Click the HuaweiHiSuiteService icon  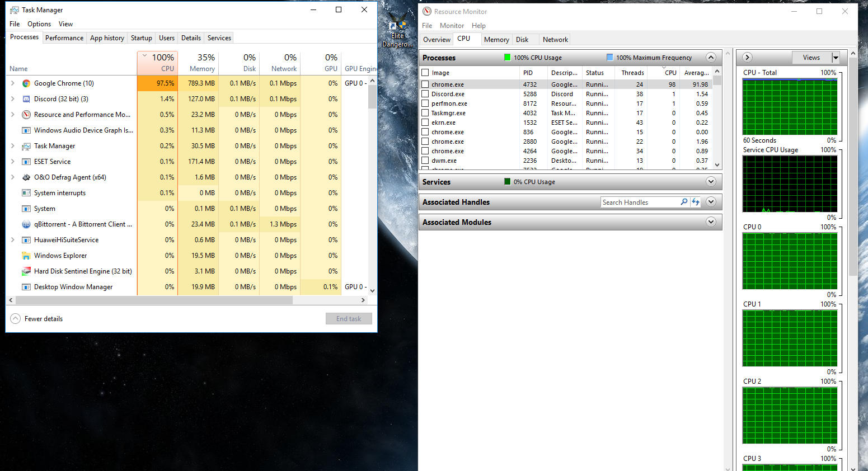tap(26, 240)
